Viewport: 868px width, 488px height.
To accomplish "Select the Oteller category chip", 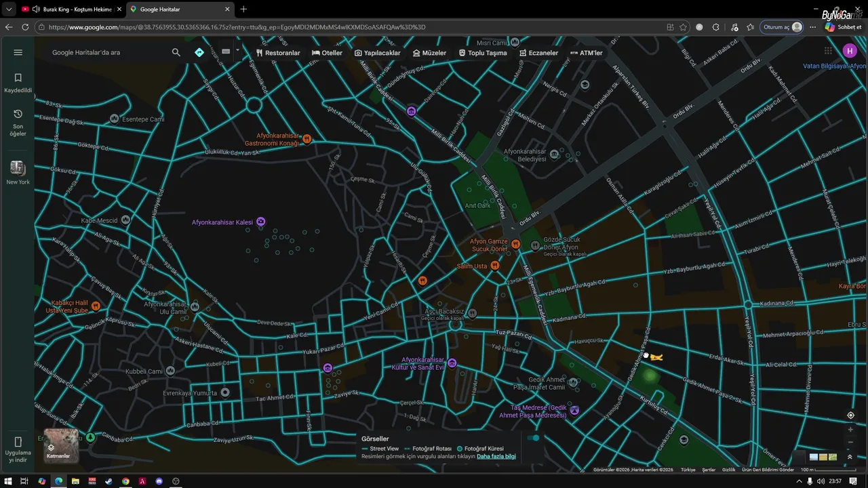I will coord(328,53).
